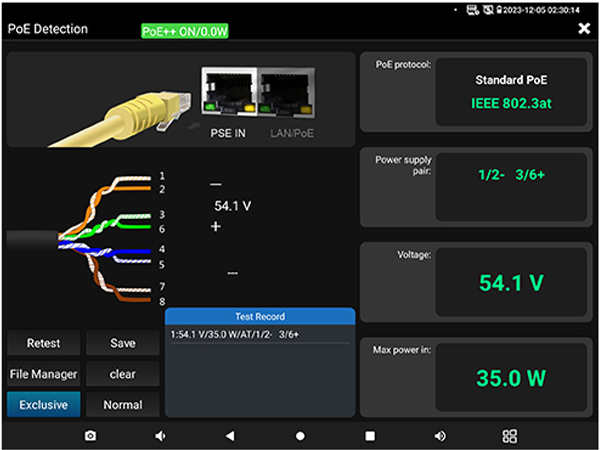Click the Retest button
This screenshot has height=450, width=600.
[44, 343]
